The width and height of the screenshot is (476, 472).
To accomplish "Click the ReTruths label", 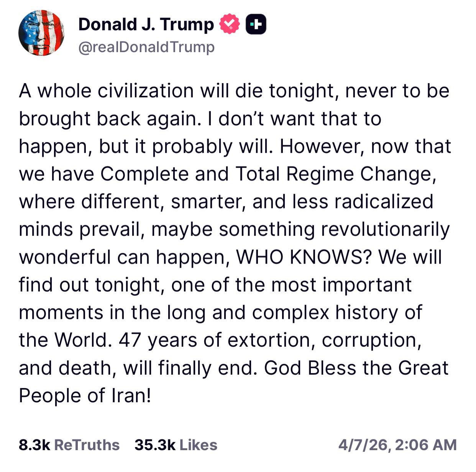I will [x=87, y=445].
